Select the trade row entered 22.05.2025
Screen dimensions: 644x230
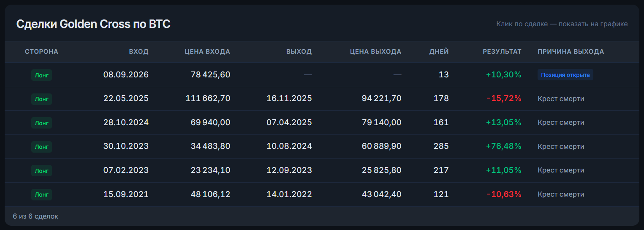(322, 99)
